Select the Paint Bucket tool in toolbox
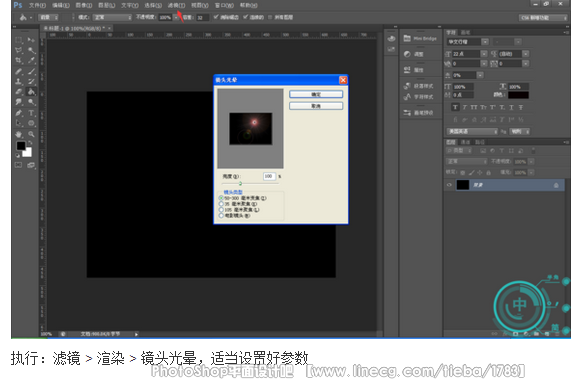Viewport: 575px width, 388px height. click(x=31, y=92)
